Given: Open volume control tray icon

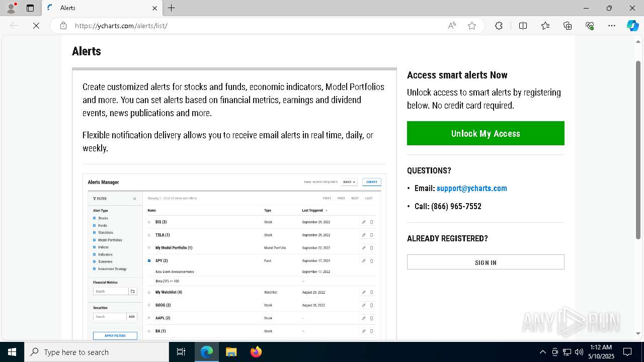Looking at the screenshot, I should [579, 352].
